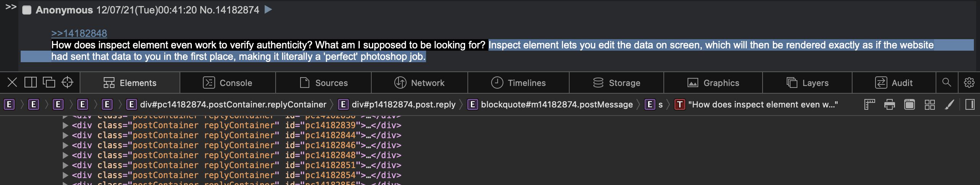Switch to the Console tab

[x=227, y=83]
